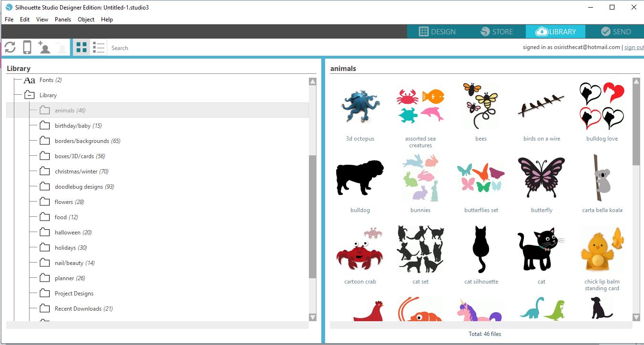Click the greyed-out user profile icon
Screen dimensions: 644x345
pyautogui.click(x=61, y=48)
